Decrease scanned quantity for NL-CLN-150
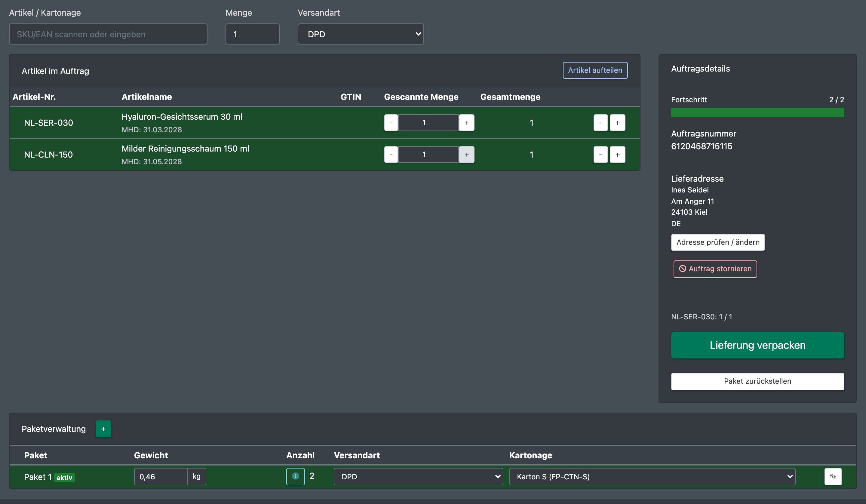 pos(391,155)
